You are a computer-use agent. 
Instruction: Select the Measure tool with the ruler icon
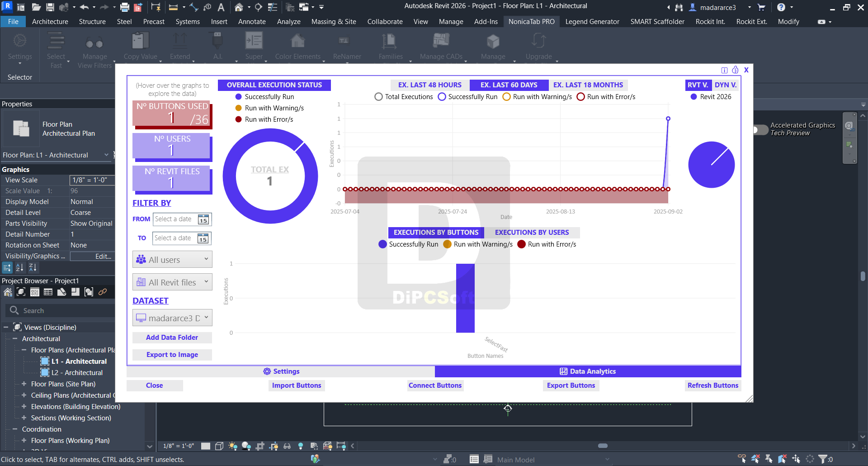pyautogui.click(x=173, y=7)
